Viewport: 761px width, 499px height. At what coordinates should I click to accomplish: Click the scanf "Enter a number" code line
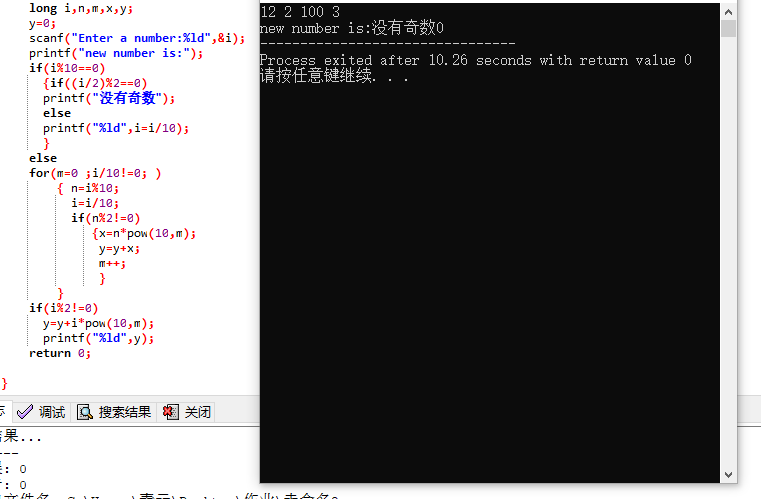point(137,38)
